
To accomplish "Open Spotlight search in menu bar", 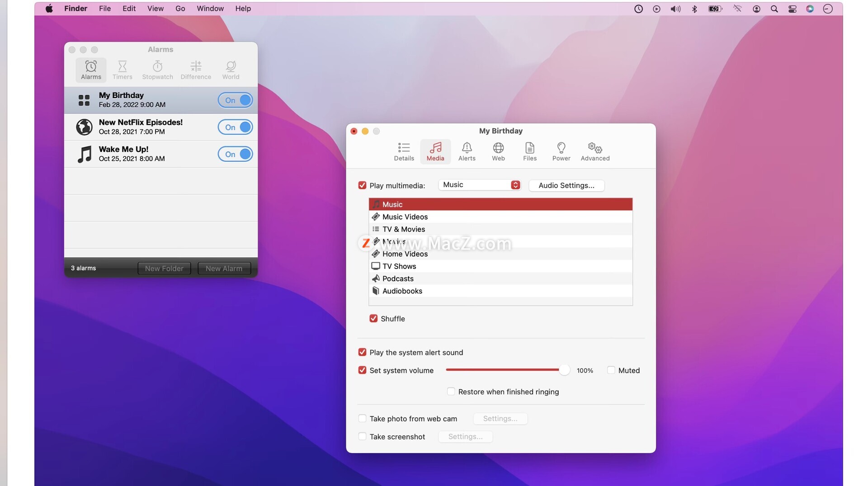I will 774,9.
